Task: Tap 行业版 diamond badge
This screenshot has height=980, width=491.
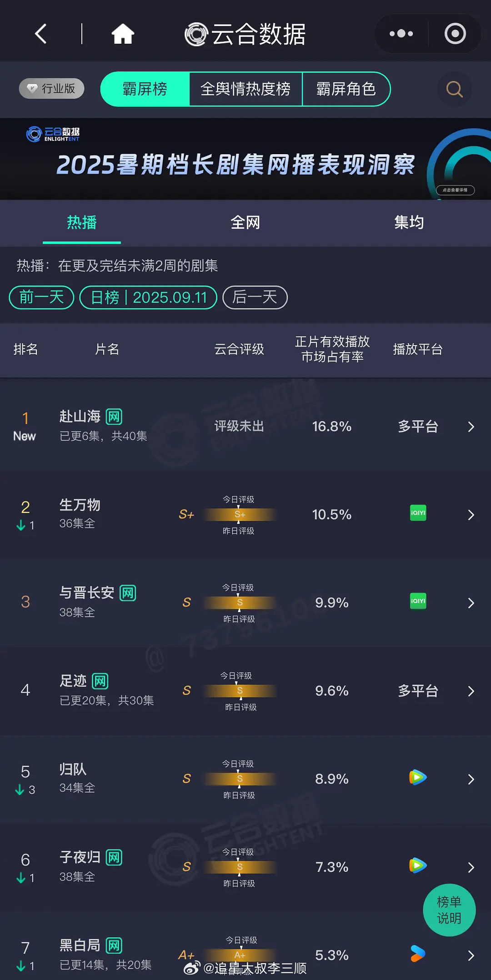Action: (x=51, y=88)
